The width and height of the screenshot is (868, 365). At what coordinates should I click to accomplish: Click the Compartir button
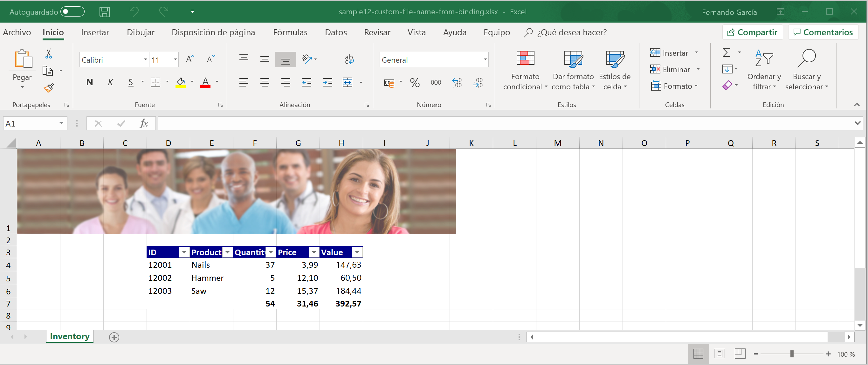point(752,32)
